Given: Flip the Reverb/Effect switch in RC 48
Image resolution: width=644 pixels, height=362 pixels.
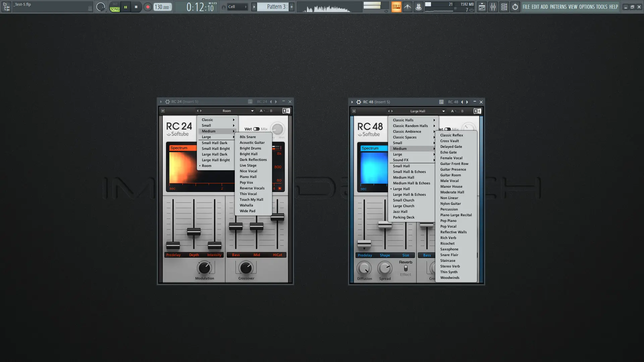Looking at the screenshot, I should click(x=406, y=268).
